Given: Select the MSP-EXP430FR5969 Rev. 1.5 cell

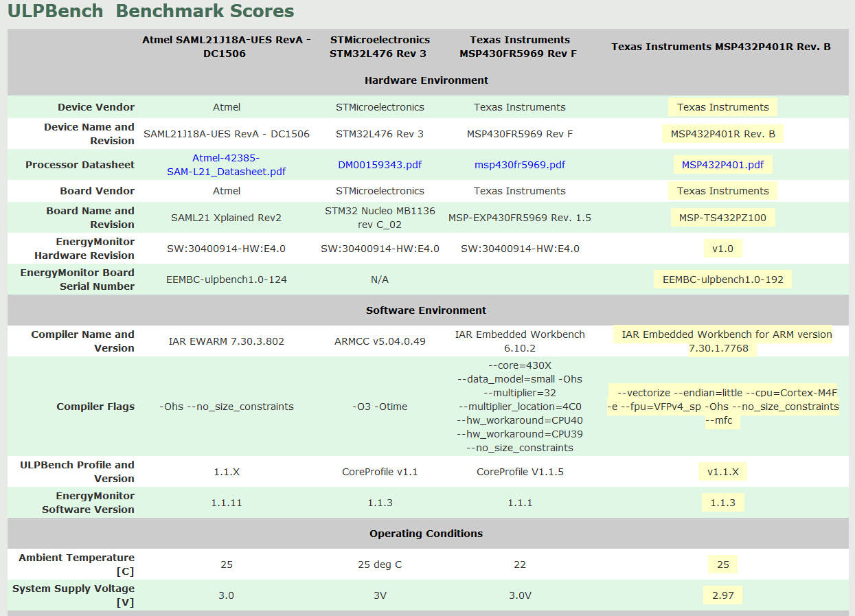Looking at the screenshot, I should click(x=520, y=218).
